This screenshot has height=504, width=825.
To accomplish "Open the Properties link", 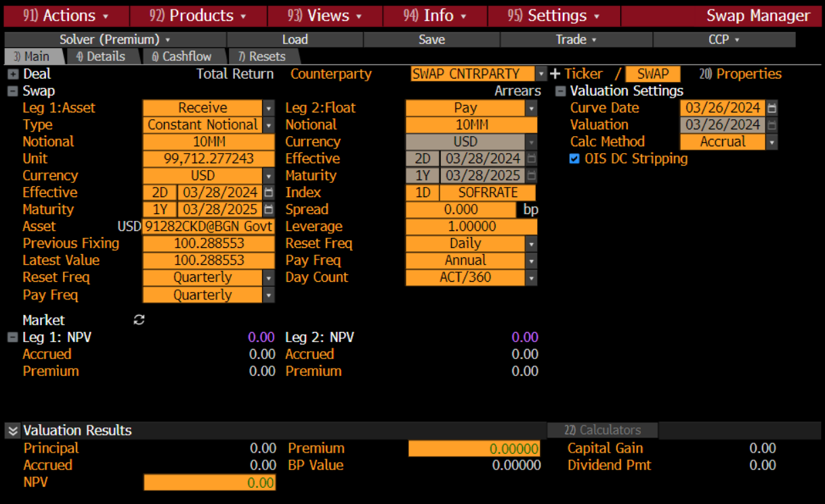I will click(x=740, y=74).
